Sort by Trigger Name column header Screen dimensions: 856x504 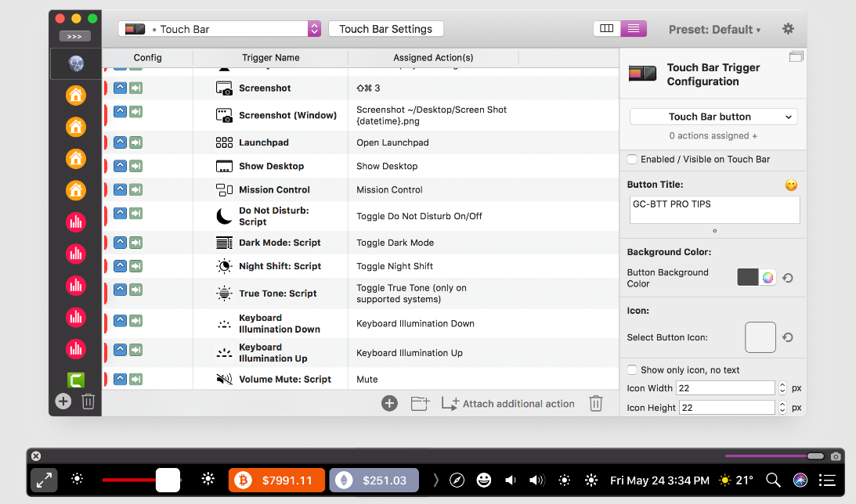pos(271,57)
